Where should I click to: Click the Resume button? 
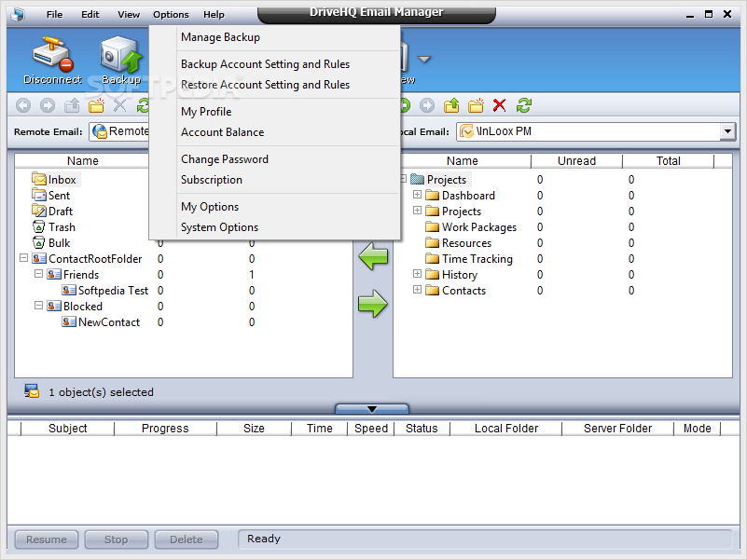pyautogui.click(x=47, y=540)
